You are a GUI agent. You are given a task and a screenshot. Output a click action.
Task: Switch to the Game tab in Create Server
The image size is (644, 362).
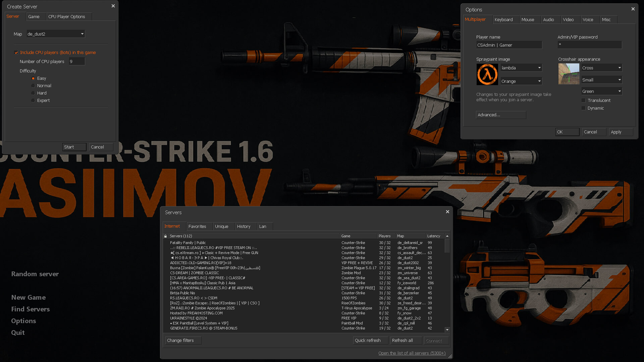point(36,16)
